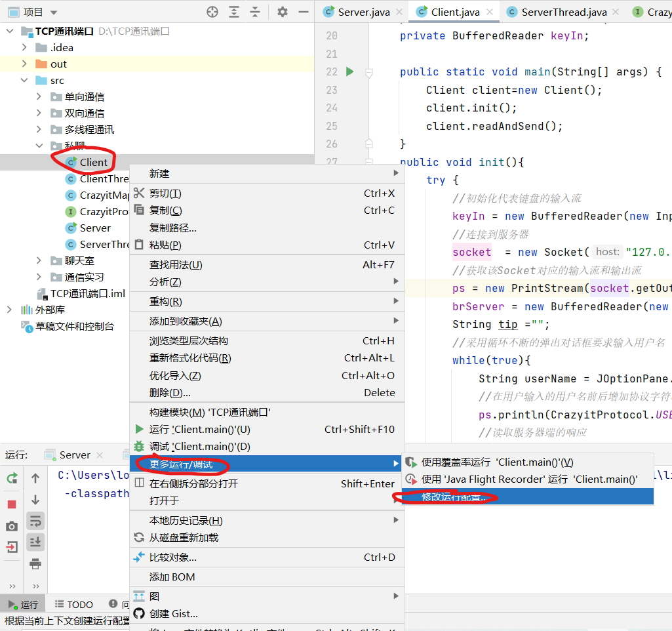Capture a thread dump with camera icon
Viewport: 672px width, 631px height.
(10, 525)
